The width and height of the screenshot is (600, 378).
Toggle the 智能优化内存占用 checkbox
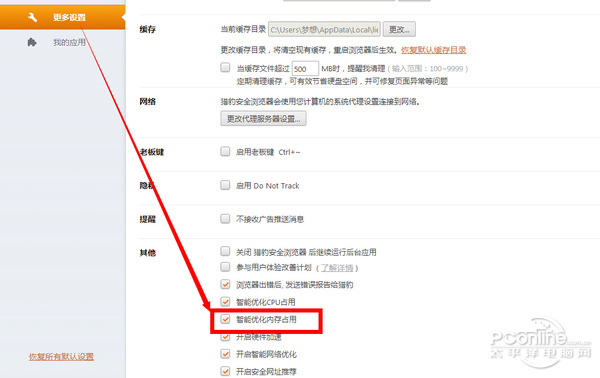pyautogui.click(x=225, y=319)
